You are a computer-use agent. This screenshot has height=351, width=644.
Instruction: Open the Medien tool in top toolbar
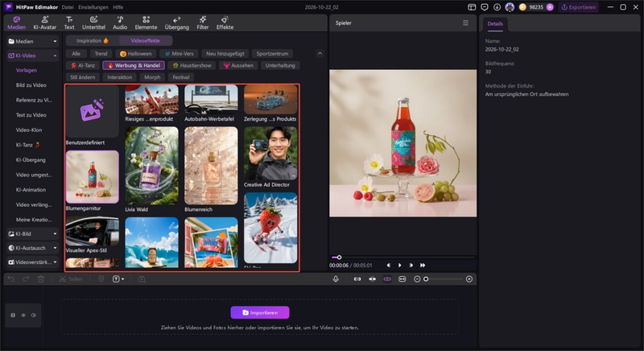16,23
